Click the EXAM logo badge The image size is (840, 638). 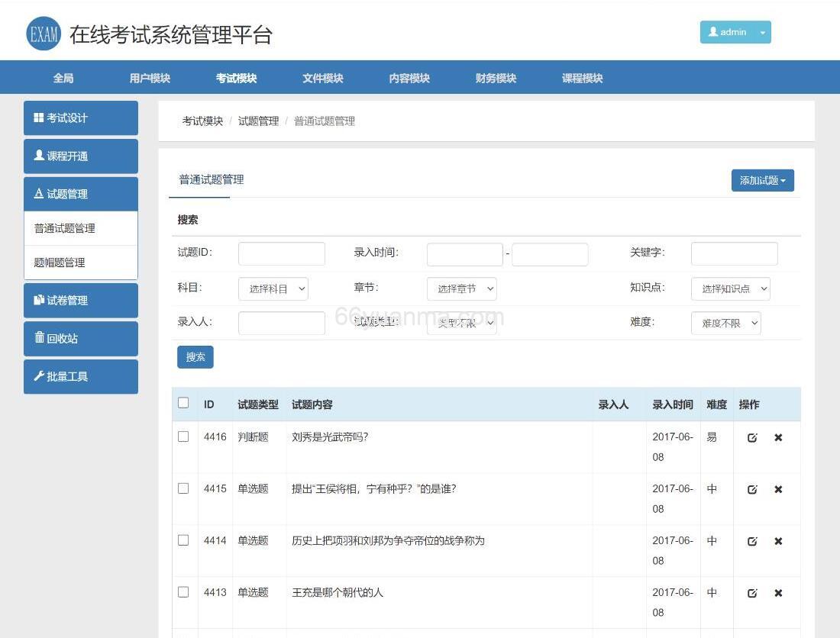pos(44,32)
